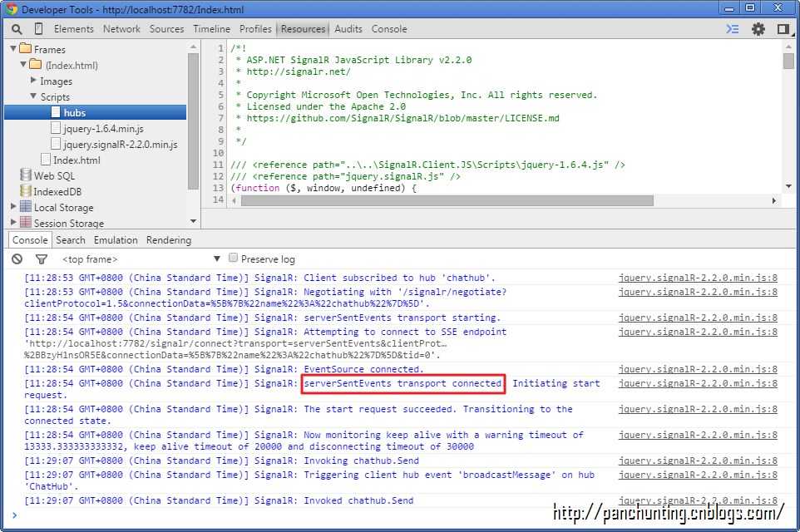Open source link for 'Invoking chathub.Send' message
The image size is (800, 532).
point(698,461)
